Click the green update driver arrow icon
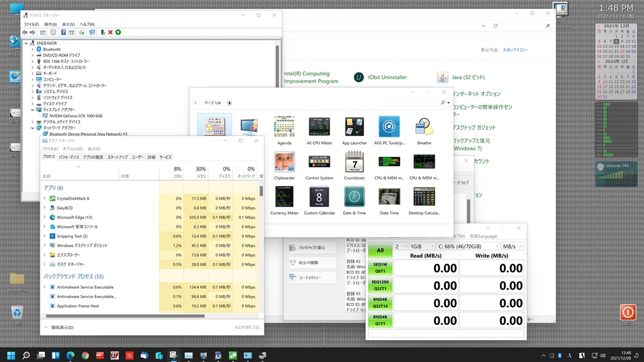Screen dimensions: 644x362 point(118,32)
